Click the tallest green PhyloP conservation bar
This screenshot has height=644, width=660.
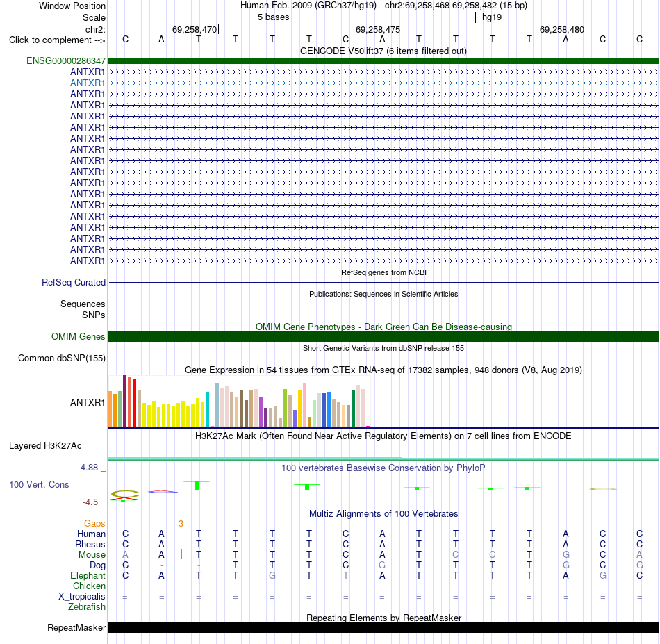pyautogui.click(x=197, y=486)
